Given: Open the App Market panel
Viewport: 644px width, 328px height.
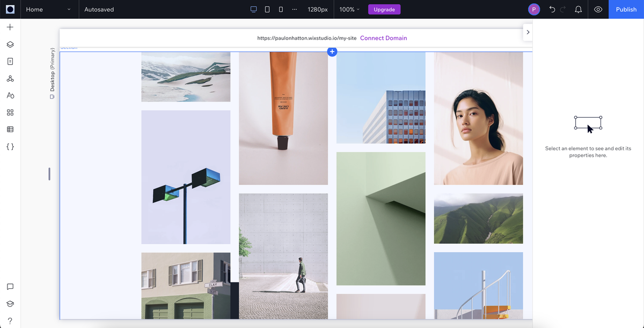Looking at the screenshot, I should point(10,78).
